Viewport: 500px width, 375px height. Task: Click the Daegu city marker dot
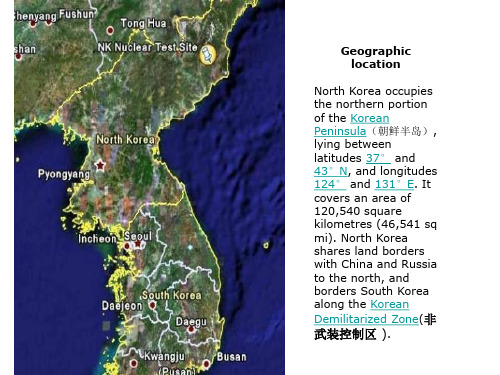coord(191,330)
